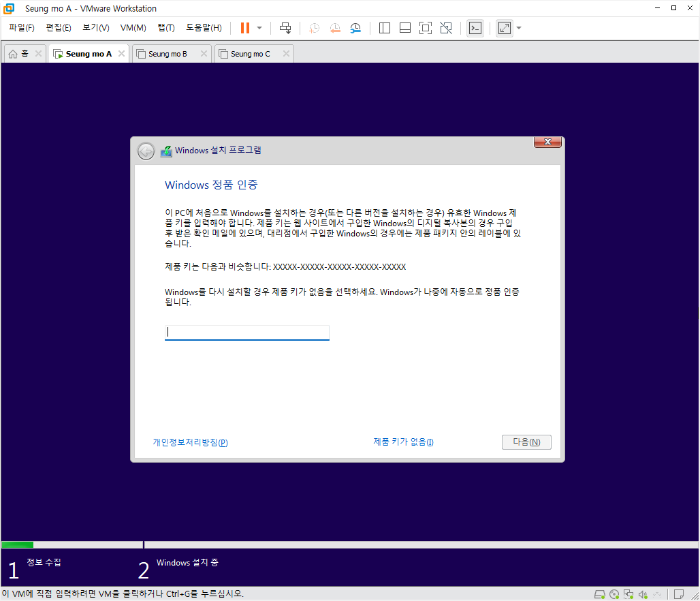Click the 'Windows 설치 중' step label

tap(187, 563)
